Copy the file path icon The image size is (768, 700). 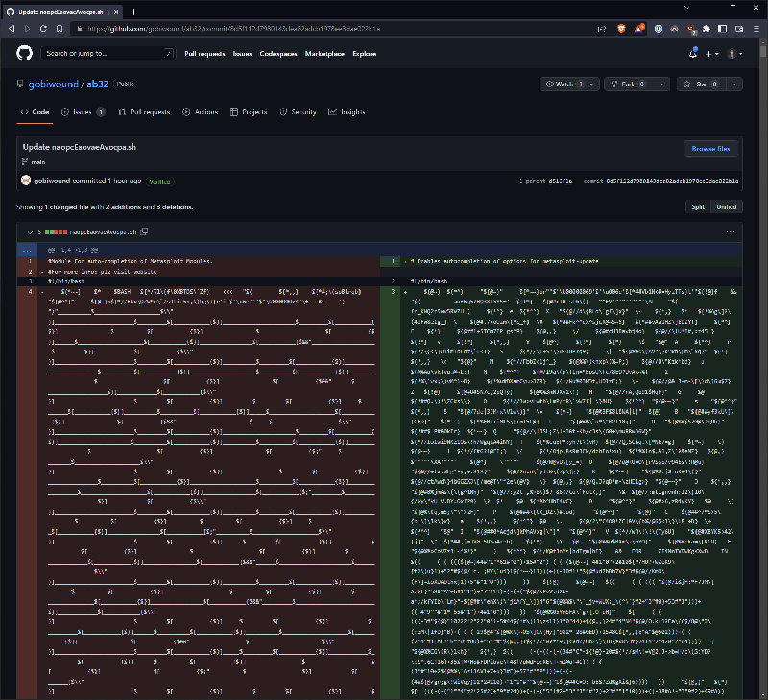click(144, 231)
